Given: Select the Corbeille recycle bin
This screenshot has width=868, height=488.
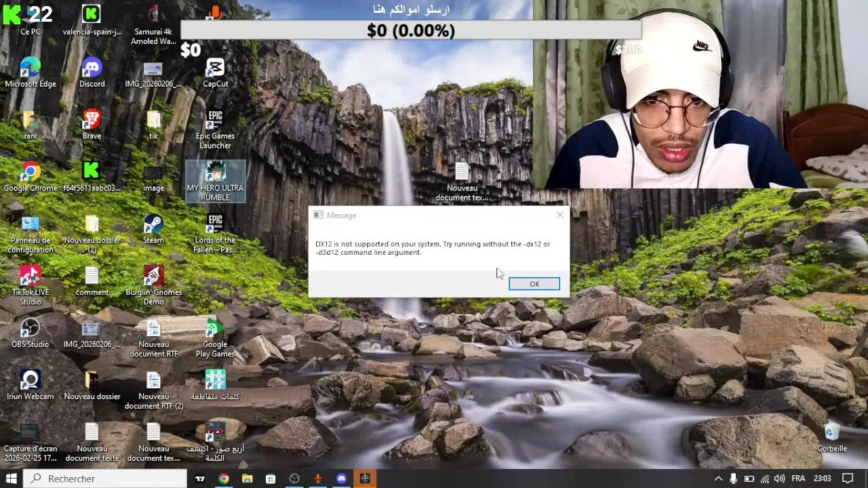Looking at the screenshot, I should click(832, 438).
